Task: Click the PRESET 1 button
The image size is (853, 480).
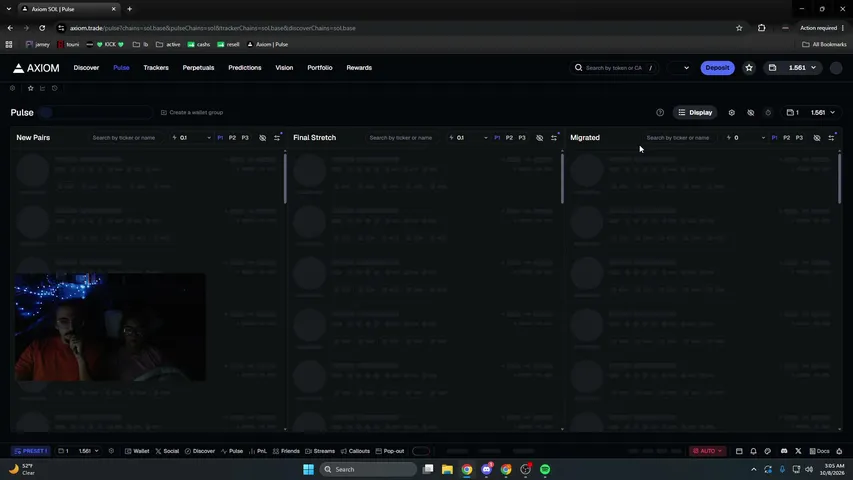Action: pyautogui.click(x=31, y=451)
